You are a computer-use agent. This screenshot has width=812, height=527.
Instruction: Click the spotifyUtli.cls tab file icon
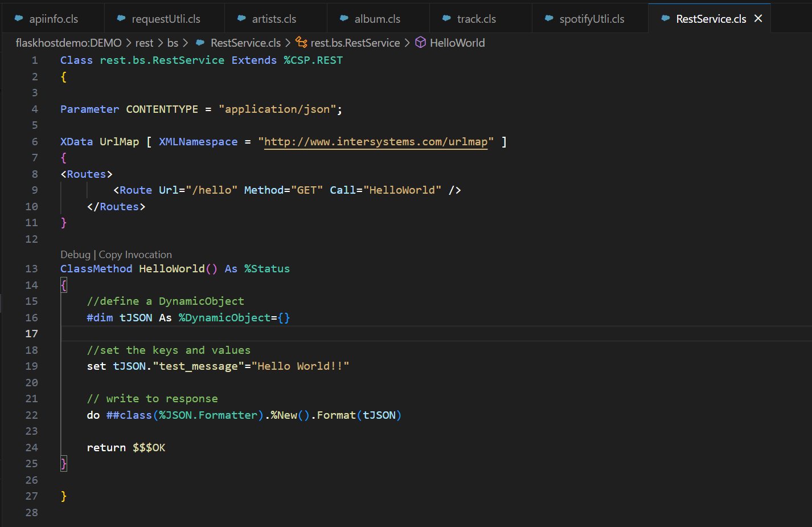click(x=549, y=18)
